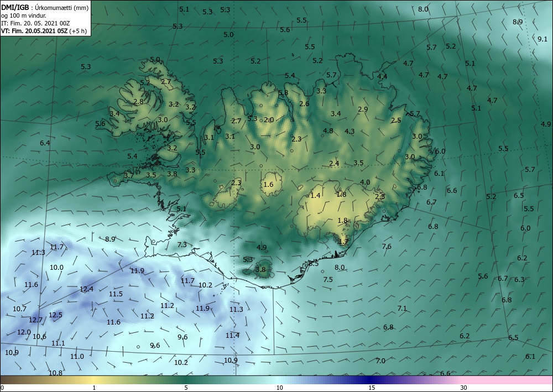Click the 11.1 value label
This screenshot has width=553, height=392.
tap(58, 343)
